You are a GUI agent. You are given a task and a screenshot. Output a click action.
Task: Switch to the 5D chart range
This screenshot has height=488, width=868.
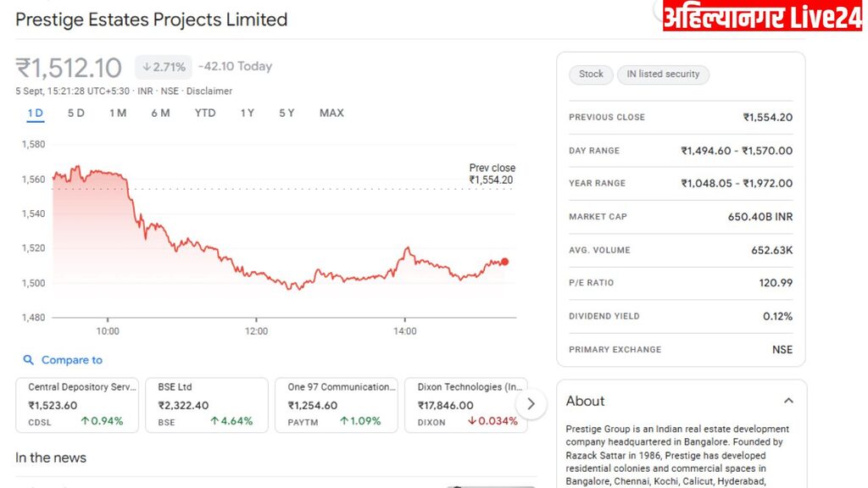76,113
